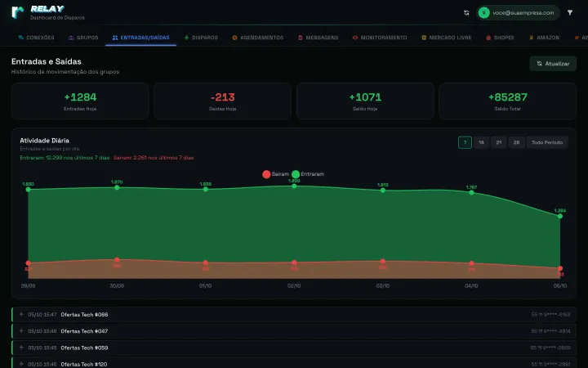Click the red Sairam point above 03/10
This screenshot has width=588, height=368.
[383, 261]
